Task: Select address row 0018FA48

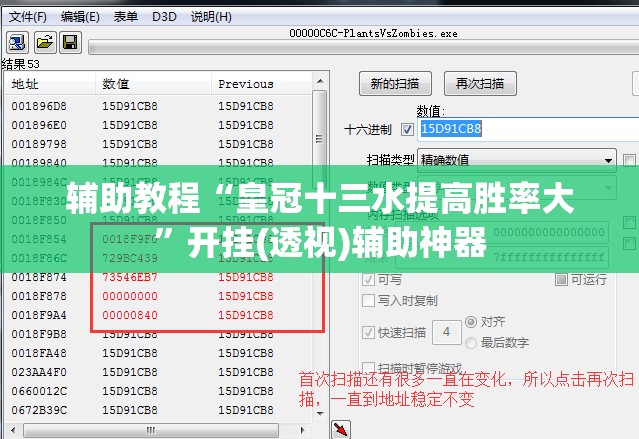Action: tap(158, 353)
